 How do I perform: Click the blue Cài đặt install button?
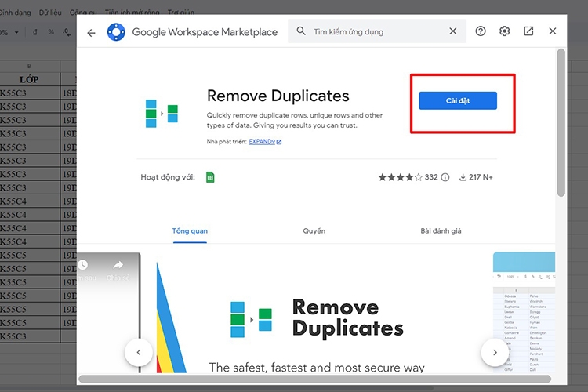[x=458, y=100]
